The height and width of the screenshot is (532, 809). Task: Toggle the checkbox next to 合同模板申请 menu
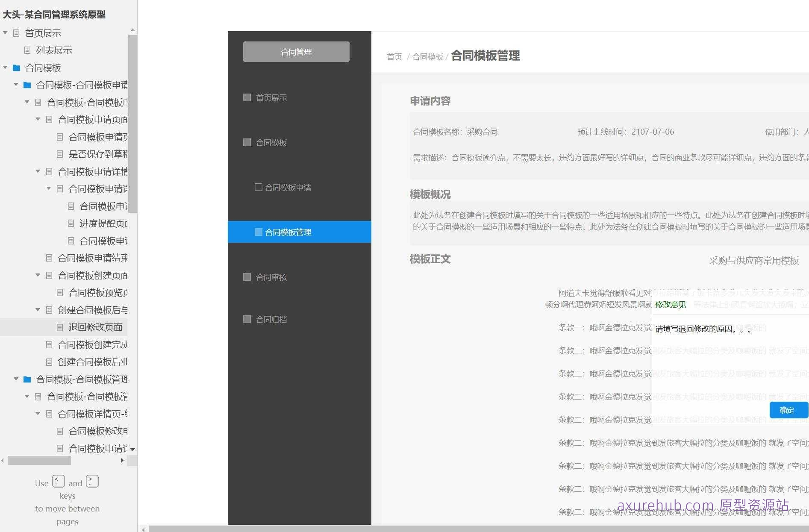(258, 187)
